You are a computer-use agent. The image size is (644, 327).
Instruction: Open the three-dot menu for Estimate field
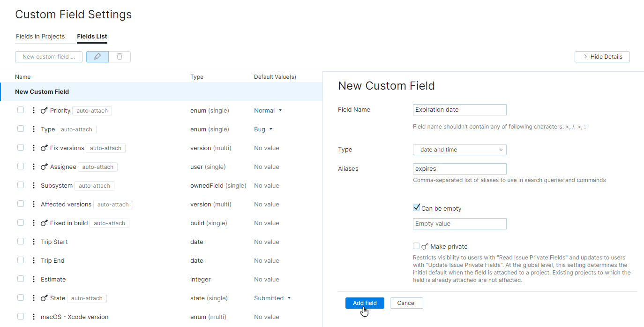(33, 280)
